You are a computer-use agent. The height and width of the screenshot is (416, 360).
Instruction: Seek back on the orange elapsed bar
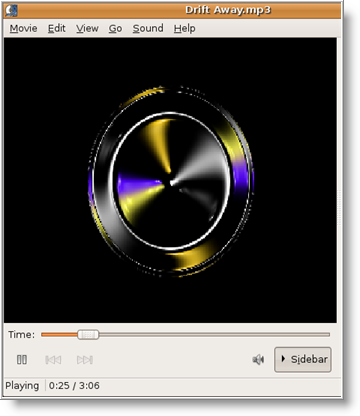pyautogui.click(x=59, y=334)
